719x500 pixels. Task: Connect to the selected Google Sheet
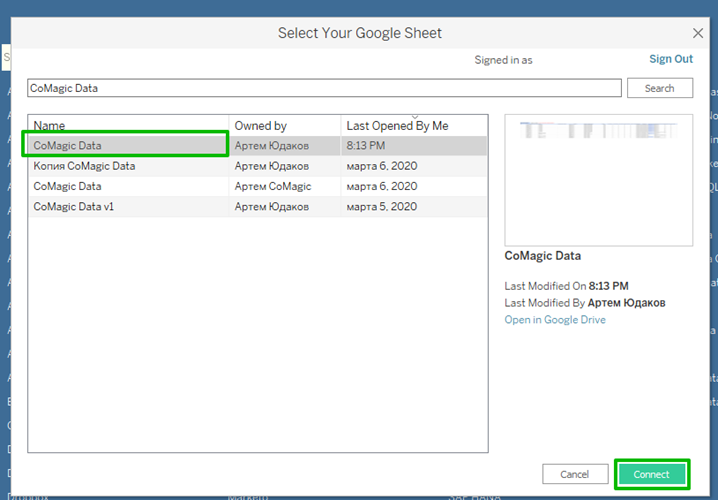[652, 474]
